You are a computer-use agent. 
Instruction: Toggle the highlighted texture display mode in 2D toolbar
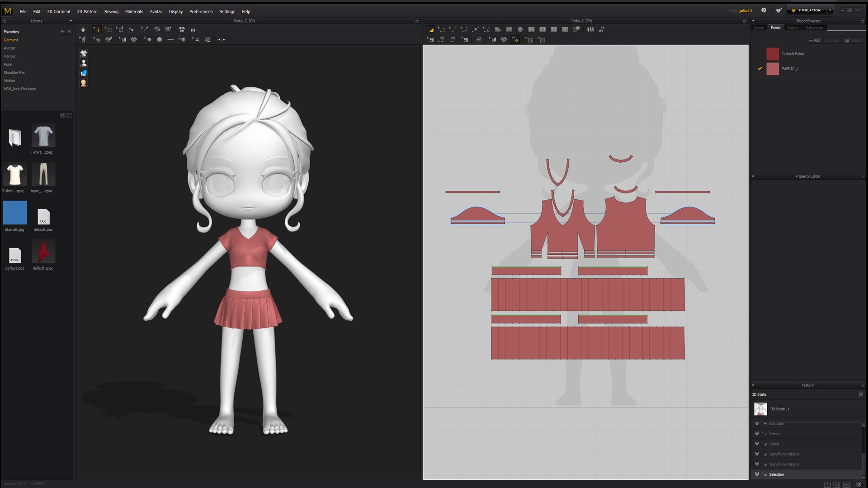[x=514, y=40]
